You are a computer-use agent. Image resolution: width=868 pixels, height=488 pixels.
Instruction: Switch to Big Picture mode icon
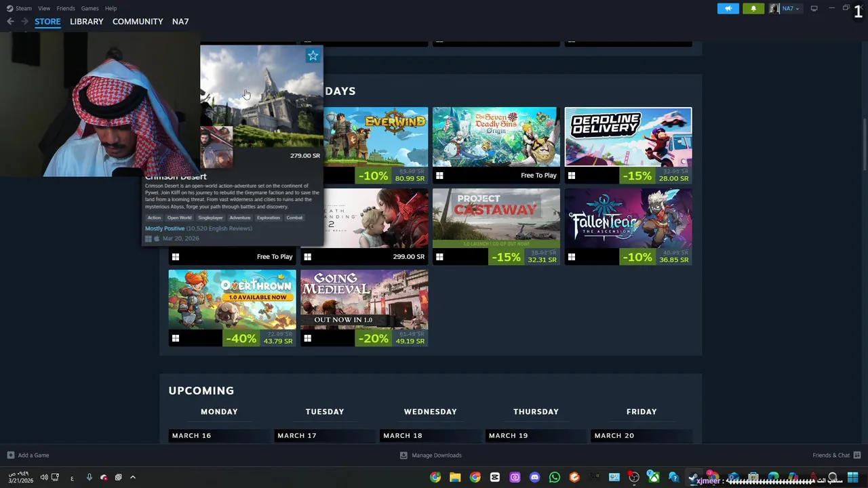pyautogui.click(x=814, y=8)
